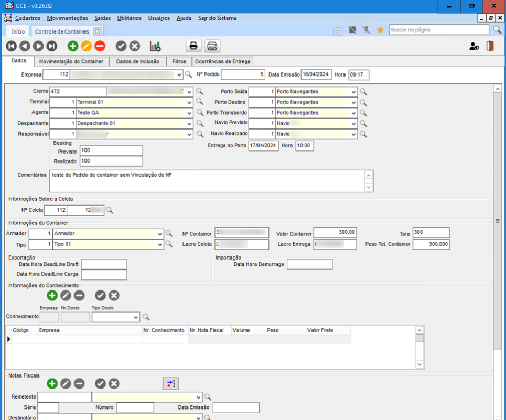Screen dimensions: 506x420
Task: Open the Ocorrências de Entrega tab
Action: [223, 62]
